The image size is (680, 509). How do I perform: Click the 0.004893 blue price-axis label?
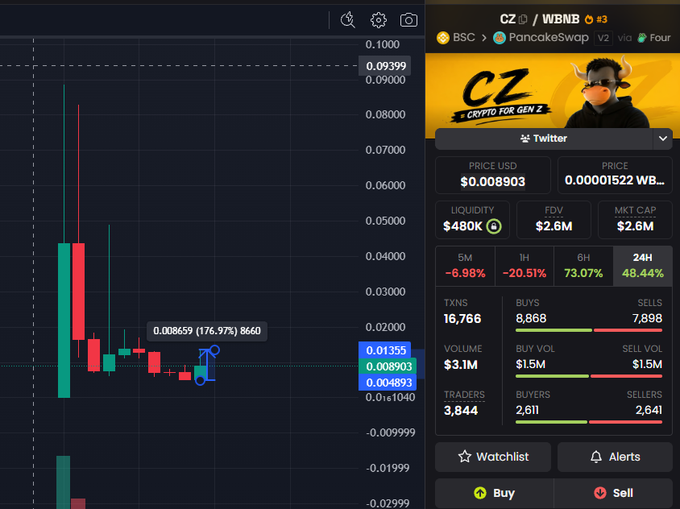(x=388, y=383)
